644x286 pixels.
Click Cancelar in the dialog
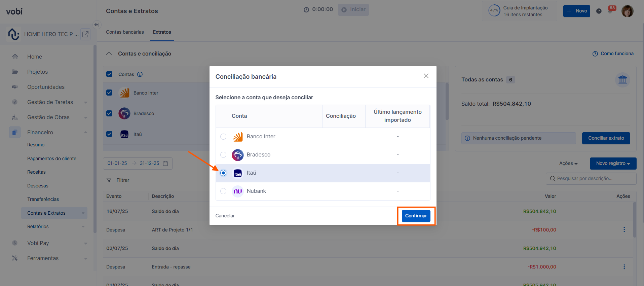[x=225, y=216]
